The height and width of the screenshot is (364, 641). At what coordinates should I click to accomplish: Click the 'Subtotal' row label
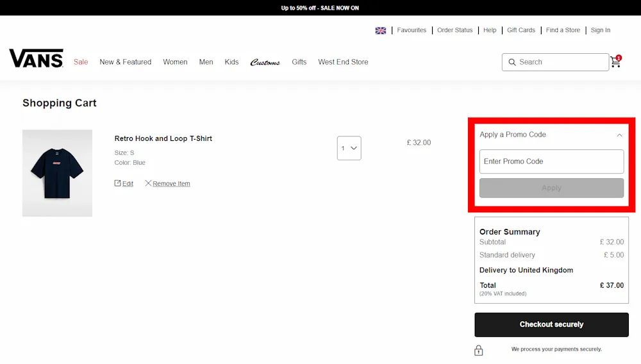[492, 242]
